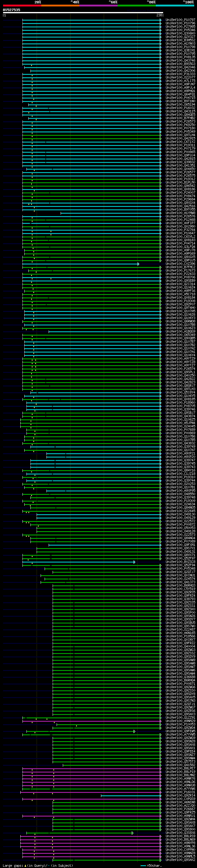197x868 pixels.
Task: Select hit UniRef100_C1JZ18
Action: (x=180, y=474)
